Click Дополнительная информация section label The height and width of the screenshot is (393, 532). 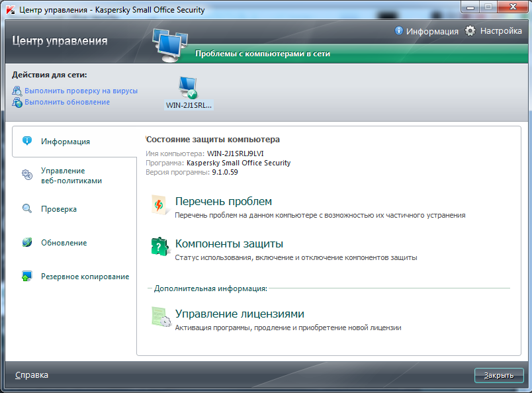(210, 288)
